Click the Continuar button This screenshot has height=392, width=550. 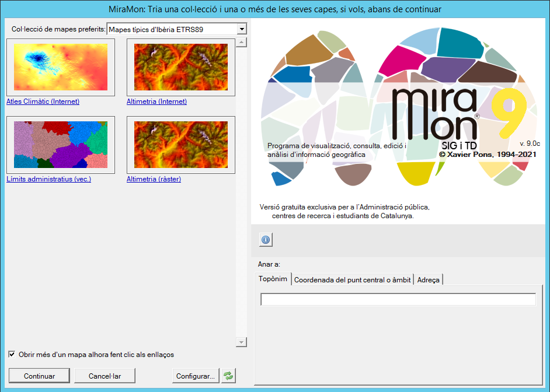[39, 376]
